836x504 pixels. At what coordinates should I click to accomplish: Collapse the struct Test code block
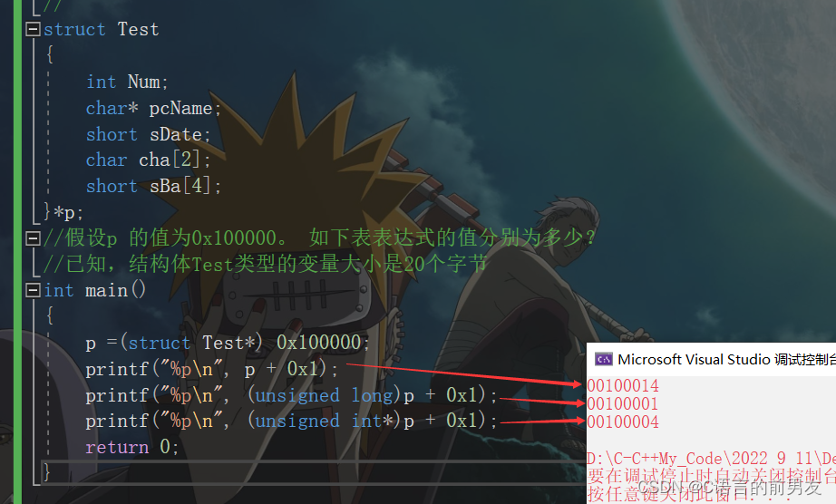(33, 29)
